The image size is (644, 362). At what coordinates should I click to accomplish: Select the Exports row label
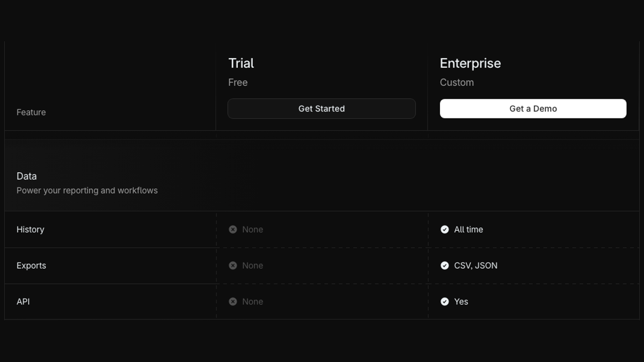[31, 265]
